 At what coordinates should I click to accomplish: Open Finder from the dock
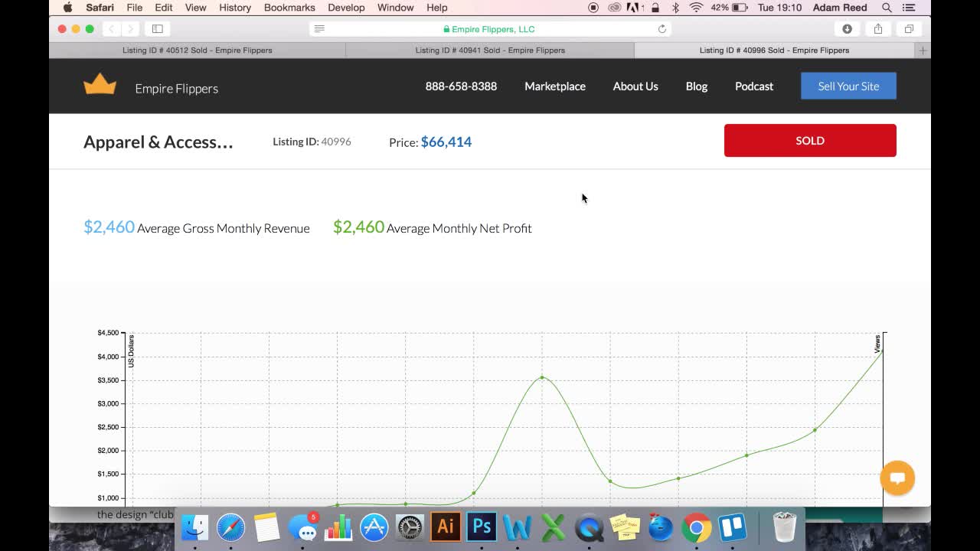[194, 527]
